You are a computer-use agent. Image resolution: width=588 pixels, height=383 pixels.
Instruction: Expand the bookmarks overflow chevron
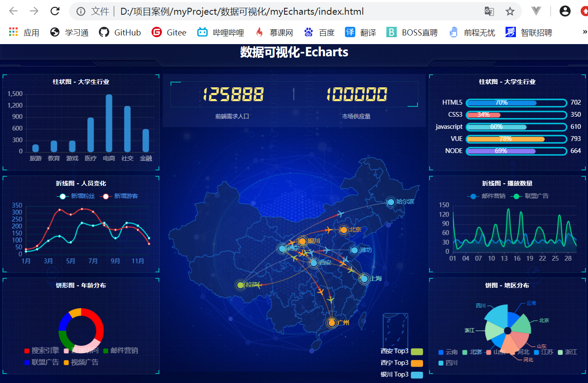tap(585, 32)
